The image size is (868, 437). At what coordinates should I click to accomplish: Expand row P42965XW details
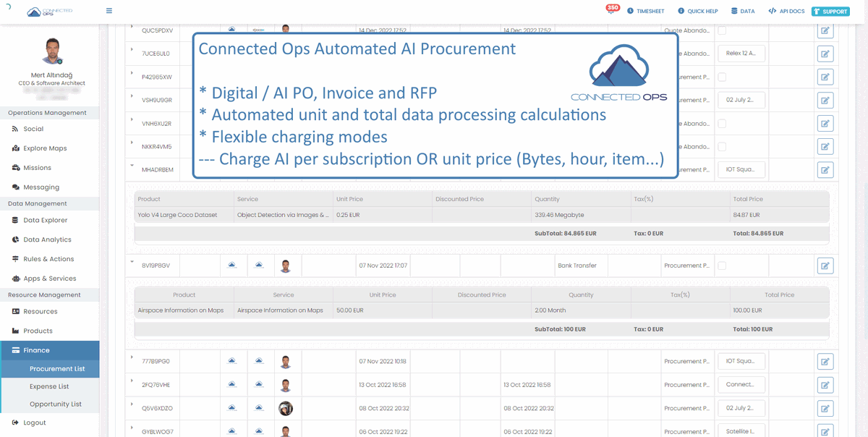132,73
